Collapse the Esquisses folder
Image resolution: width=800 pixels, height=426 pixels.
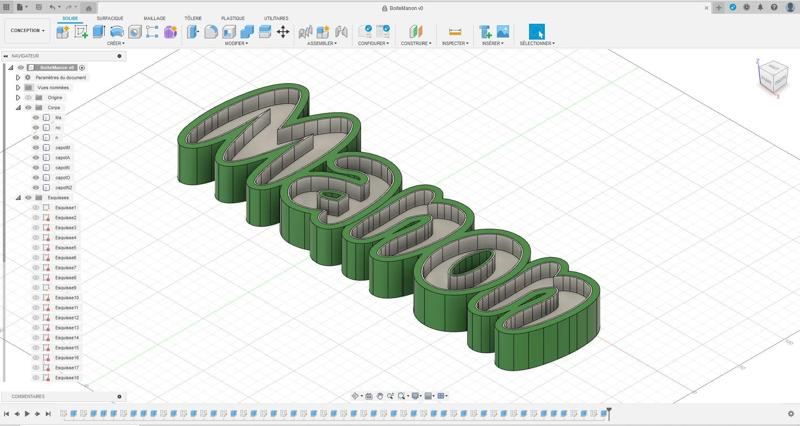point(18,197)
